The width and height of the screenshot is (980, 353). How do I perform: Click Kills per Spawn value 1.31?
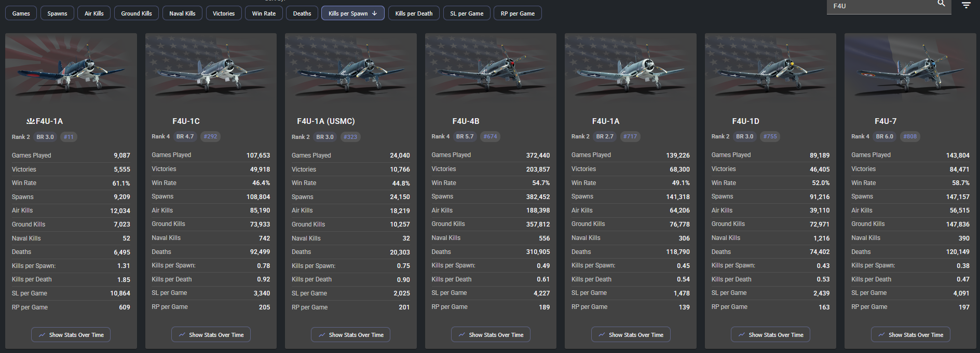[124, 265]
